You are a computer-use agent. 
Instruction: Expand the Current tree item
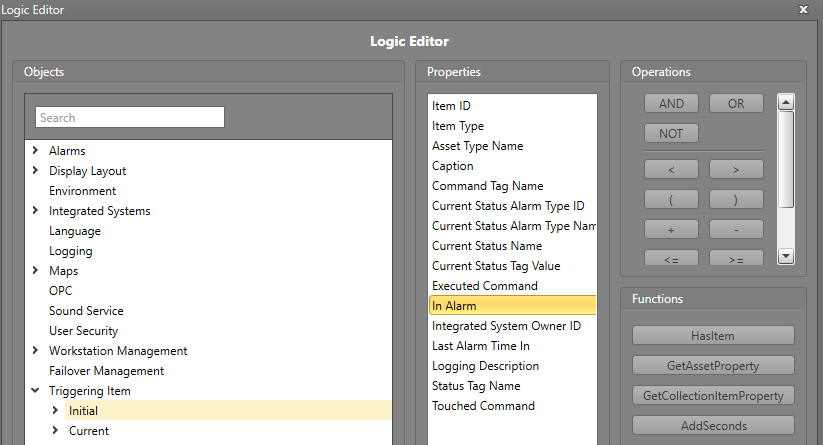coord(56,431)
